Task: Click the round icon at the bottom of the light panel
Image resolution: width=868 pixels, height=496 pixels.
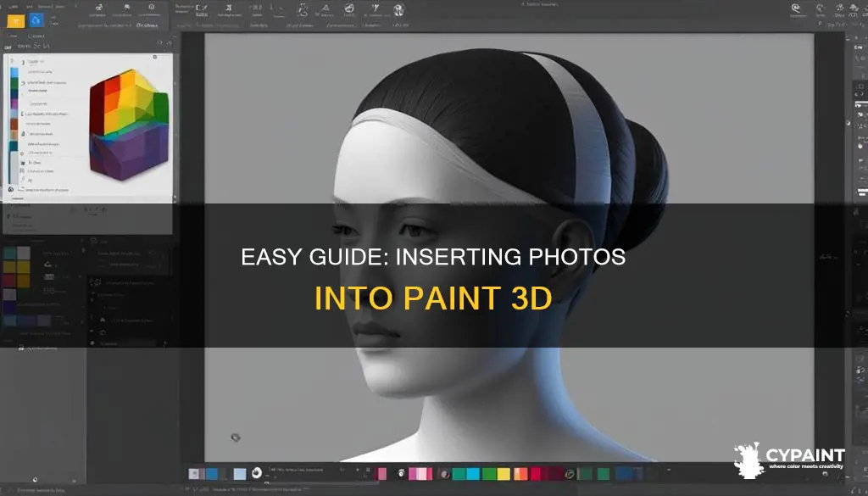Action: pyautogui.click(x=10, y=189)
